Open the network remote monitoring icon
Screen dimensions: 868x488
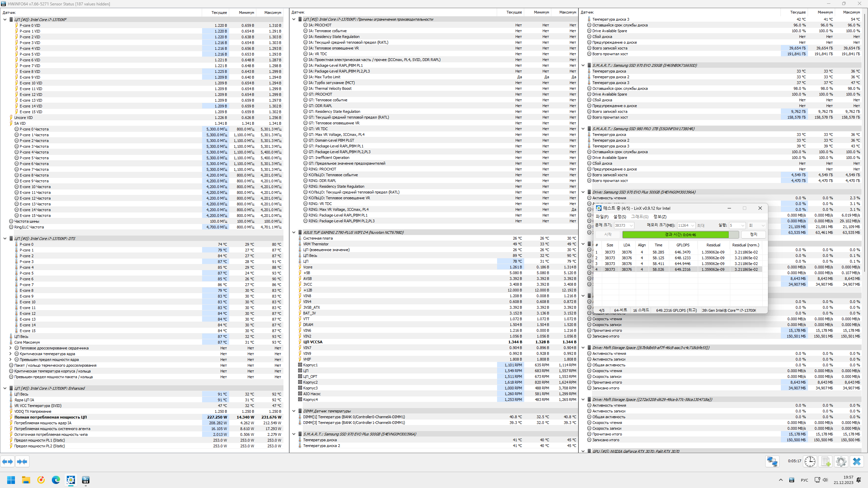pos(772,462)
